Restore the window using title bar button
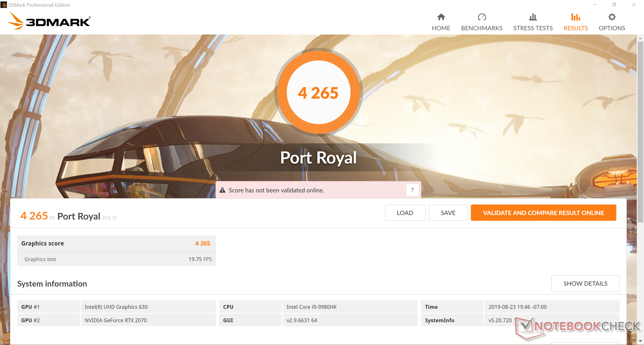Image resolution: width=644 pixels, height=345 pixels. 614,5
